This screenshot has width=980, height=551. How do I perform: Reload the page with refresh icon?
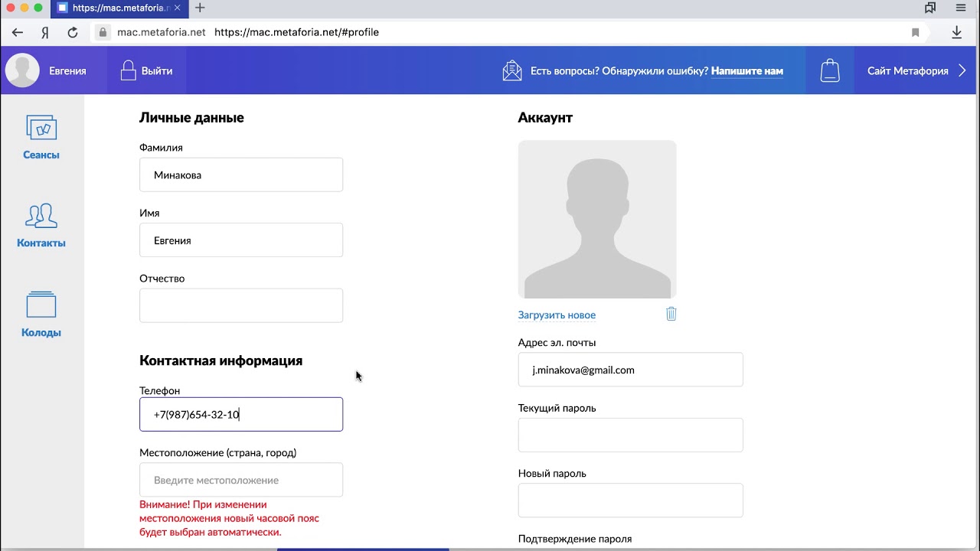click(x=73, y=32)
